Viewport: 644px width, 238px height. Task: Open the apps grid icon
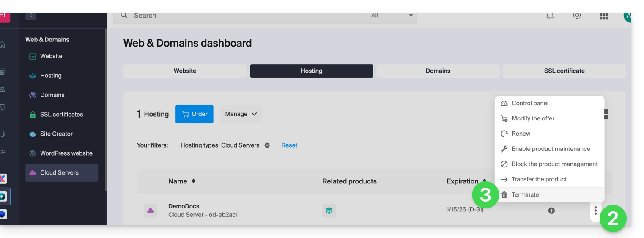click(x=604, y=16)
